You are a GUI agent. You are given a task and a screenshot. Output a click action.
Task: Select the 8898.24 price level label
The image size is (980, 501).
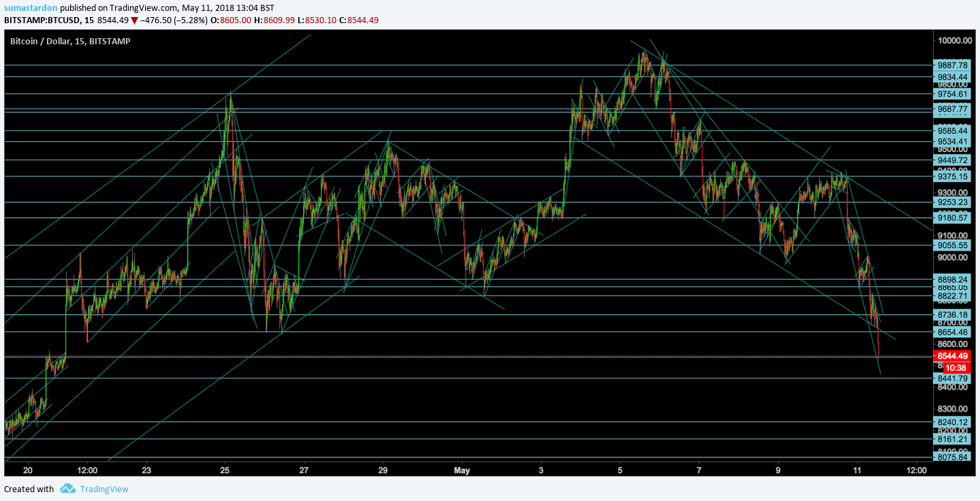tap(953, 279)
